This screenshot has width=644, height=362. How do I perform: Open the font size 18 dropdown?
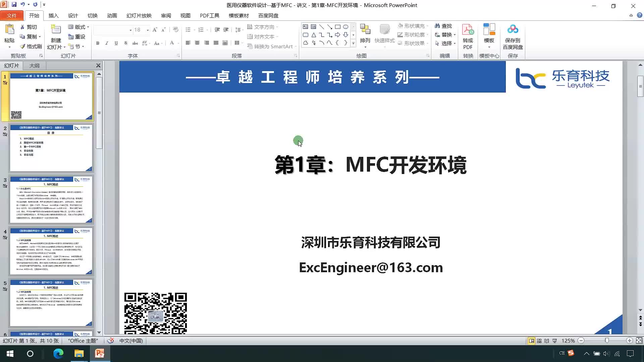(148, 30)
